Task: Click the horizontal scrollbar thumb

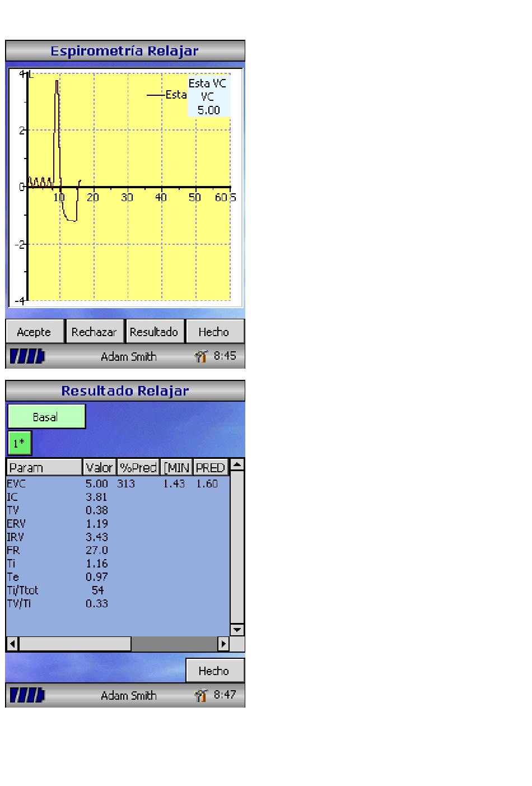Action: click(75, 644)
